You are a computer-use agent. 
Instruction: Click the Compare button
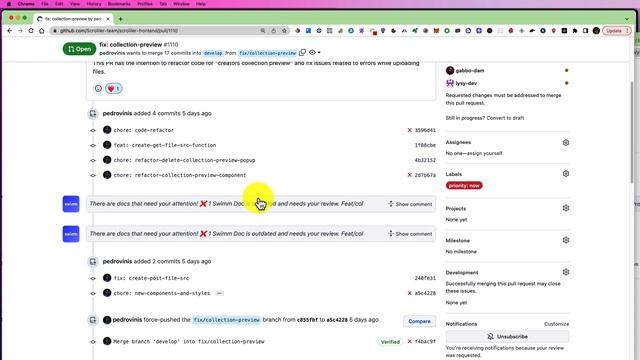(419, 321)
